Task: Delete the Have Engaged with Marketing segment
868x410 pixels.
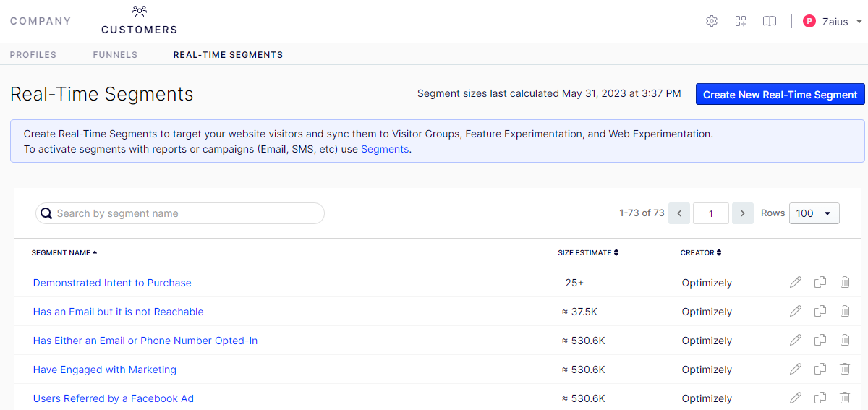Action: pos(845,369)
